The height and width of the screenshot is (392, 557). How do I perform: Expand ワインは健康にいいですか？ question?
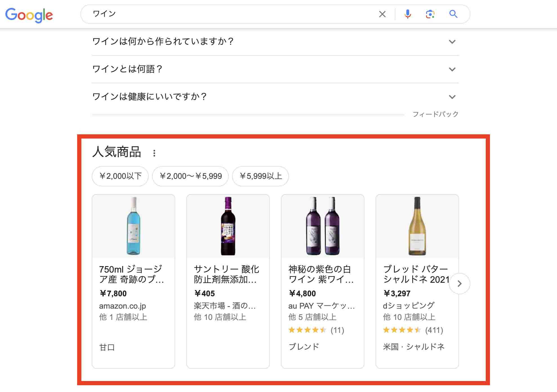[275, 97]
